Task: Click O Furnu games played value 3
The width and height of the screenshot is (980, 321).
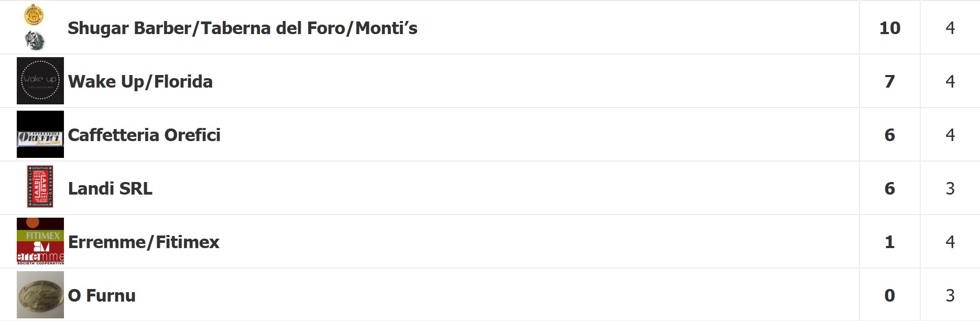Action: click(950, 295)
